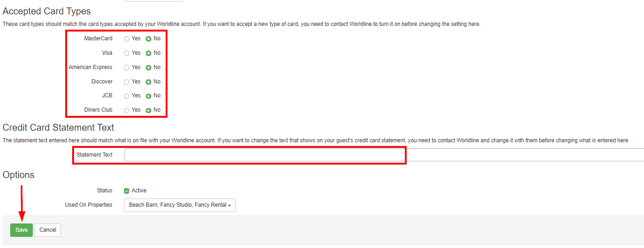Click the Active label text

(x=139, y=191)
